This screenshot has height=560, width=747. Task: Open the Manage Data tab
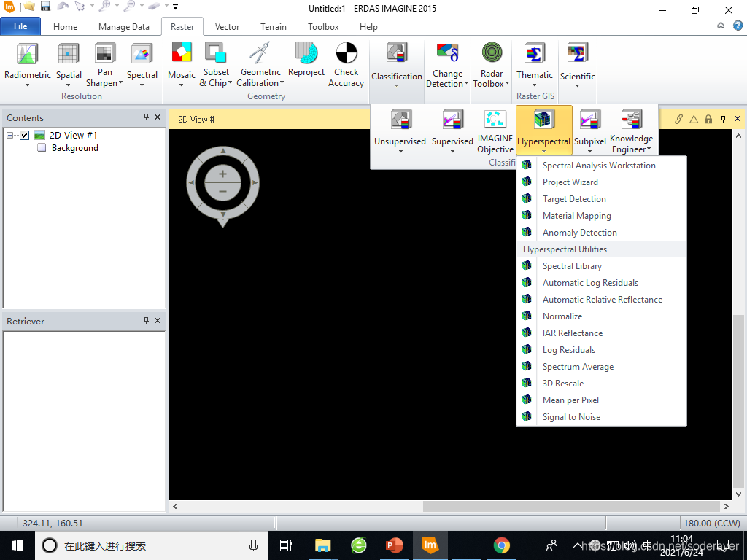[x=124, y=27]
